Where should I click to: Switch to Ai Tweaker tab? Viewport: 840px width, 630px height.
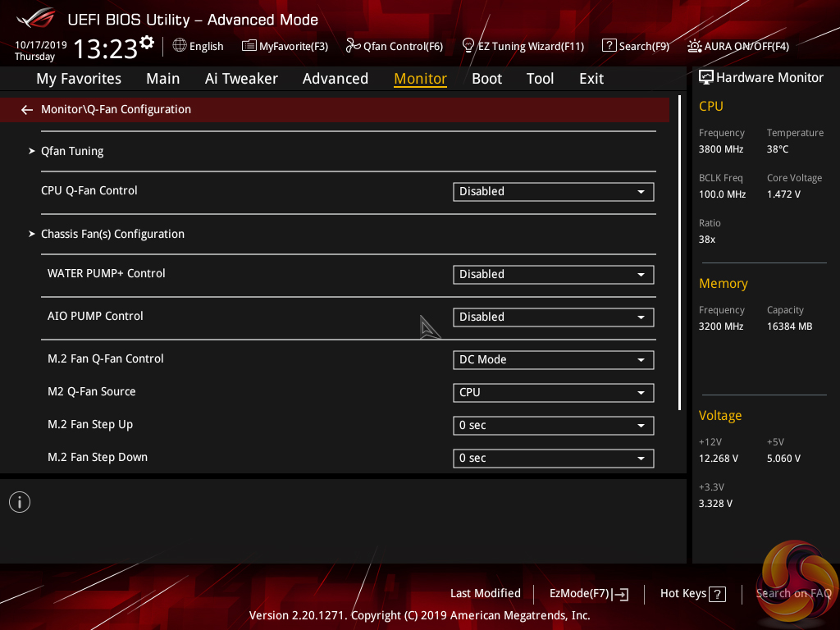point(241,79)
